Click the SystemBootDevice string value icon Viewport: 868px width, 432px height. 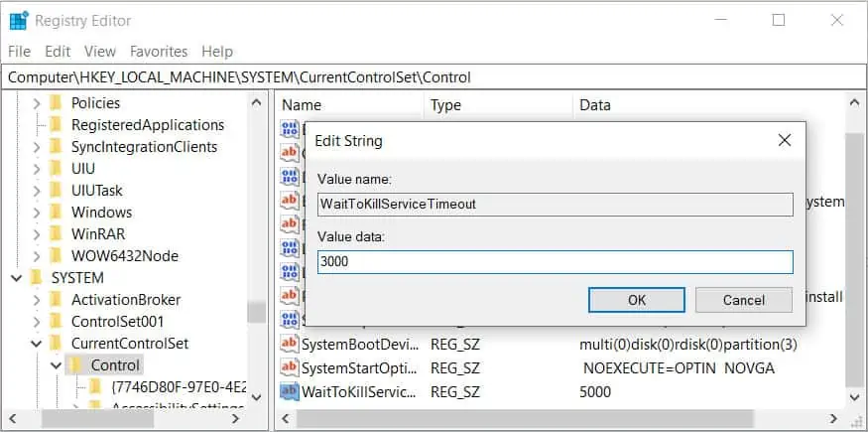point(290,344)
